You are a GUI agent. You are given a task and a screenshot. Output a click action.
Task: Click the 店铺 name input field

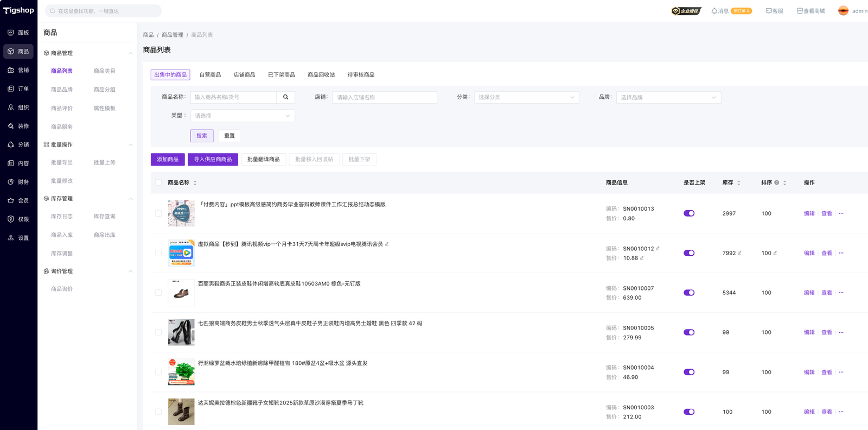384,97
